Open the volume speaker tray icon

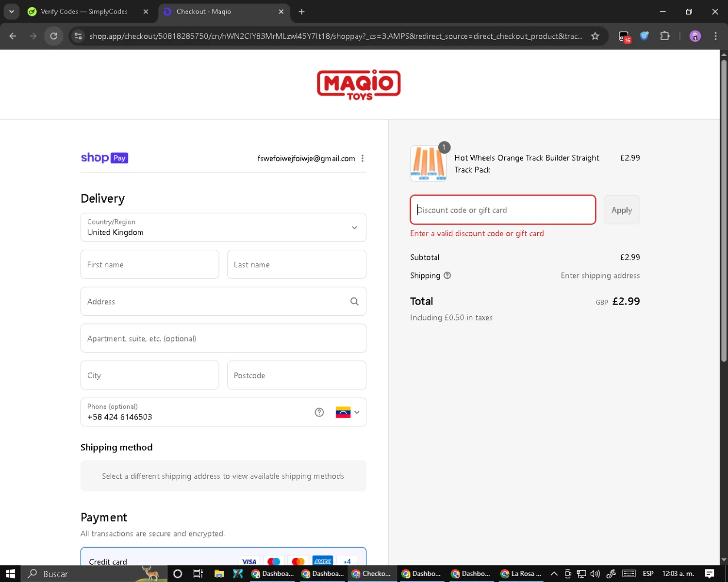tap(595, 574)
